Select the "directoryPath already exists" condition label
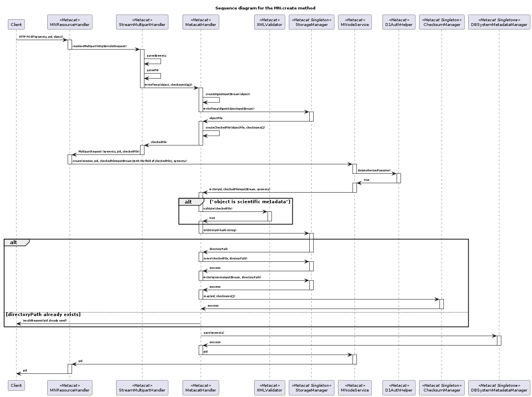Screen dimensions: 532x397 [43, 314]
